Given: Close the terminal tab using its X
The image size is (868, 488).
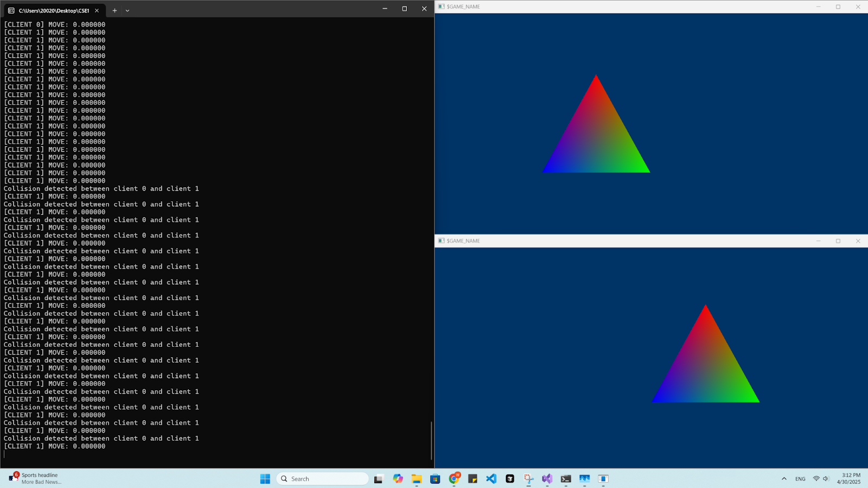Looking at the screenshot, I should pos(97,10).
